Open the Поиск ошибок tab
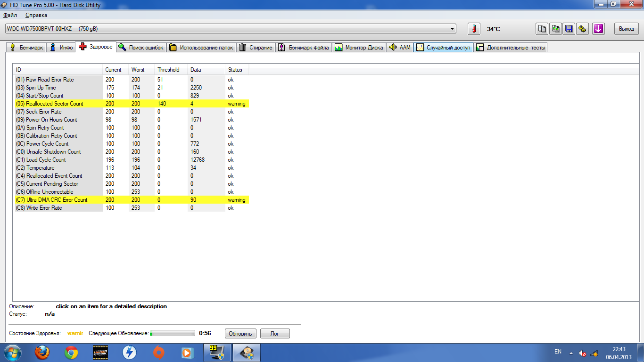644x362 pixels. [x=141, y=48]
